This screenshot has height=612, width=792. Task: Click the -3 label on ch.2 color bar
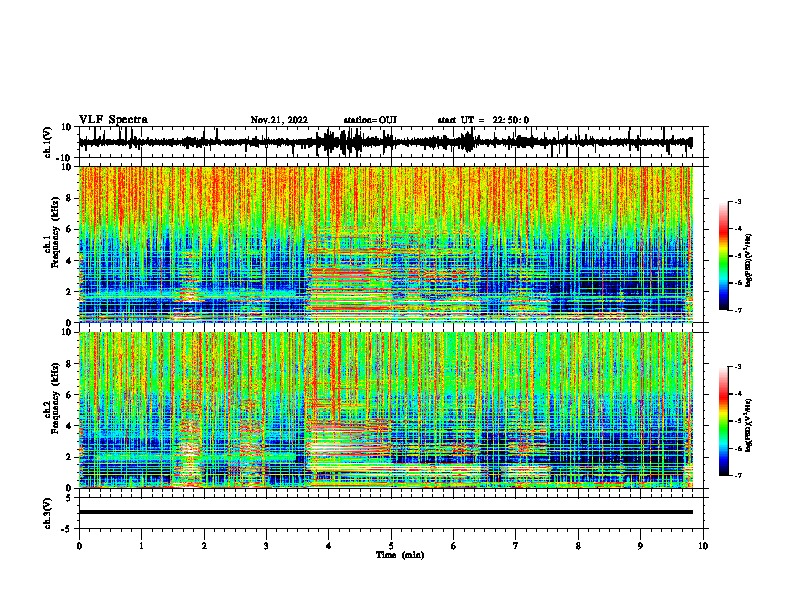737,367
